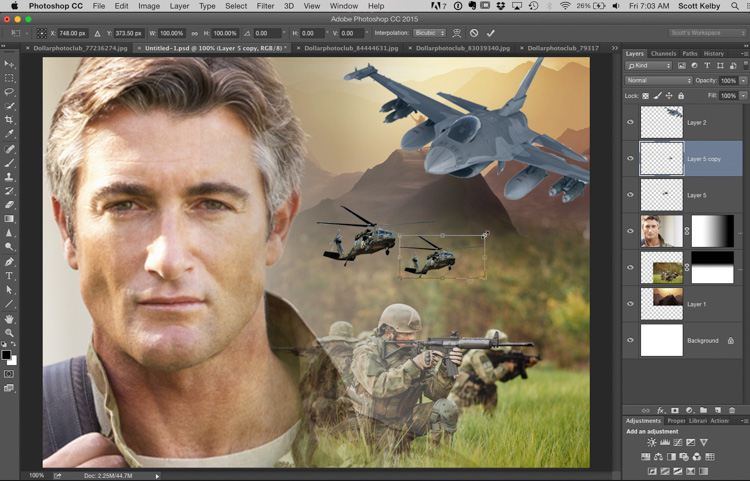Open the Interpolation Bicubic dropdown
The image size is (750, 481).
click(x=430, y=33)
